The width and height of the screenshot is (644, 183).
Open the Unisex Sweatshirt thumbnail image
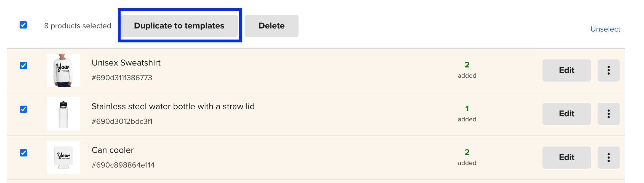click(x=63, y=70)
